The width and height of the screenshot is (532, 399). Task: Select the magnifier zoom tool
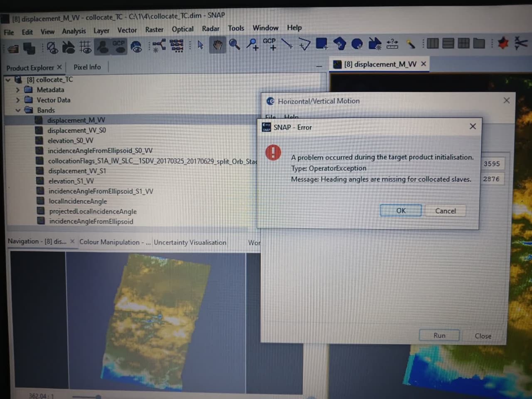234,44
